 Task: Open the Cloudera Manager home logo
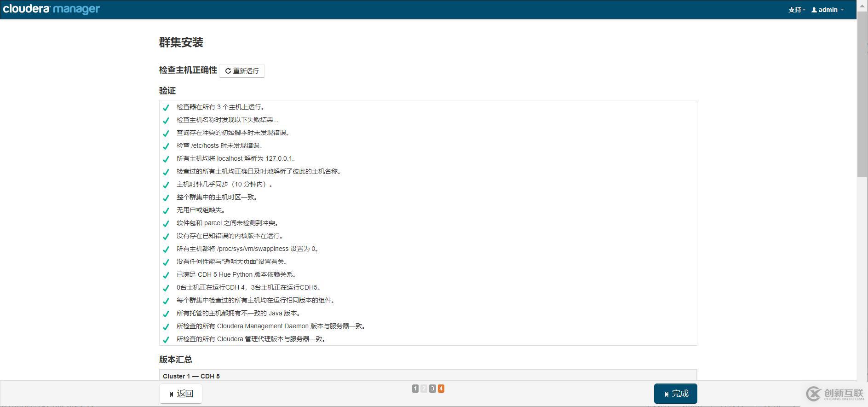[51, 9]
